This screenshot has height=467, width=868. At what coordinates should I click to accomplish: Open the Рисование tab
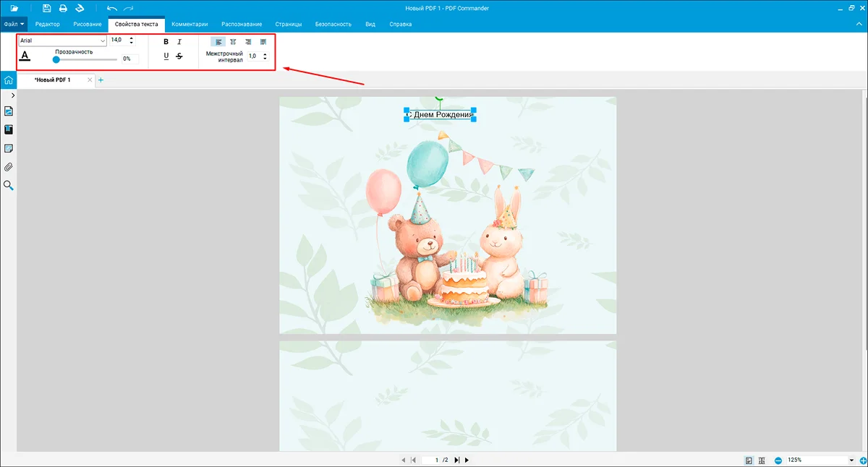click(x=88, y=25)
